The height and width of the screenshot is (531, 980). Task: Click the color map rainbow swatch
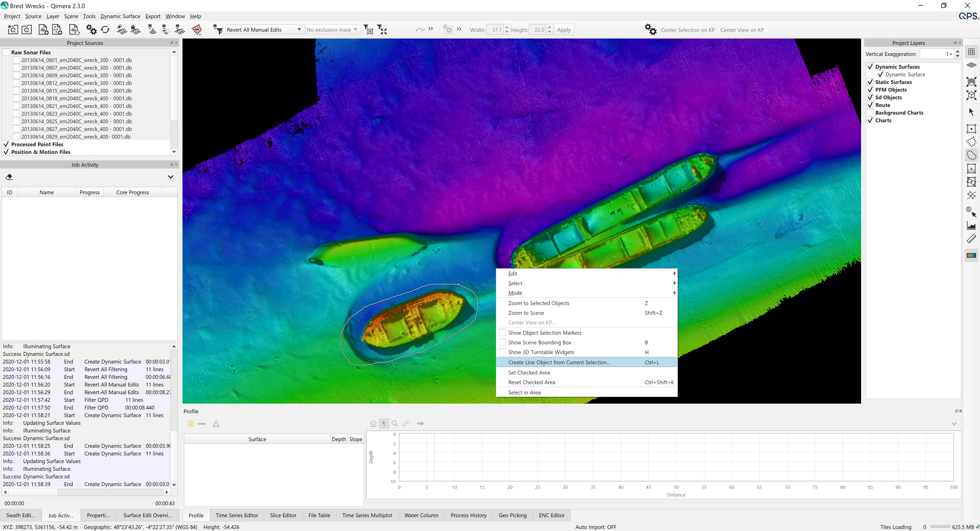pyautogui.click(x=971, y=255)
